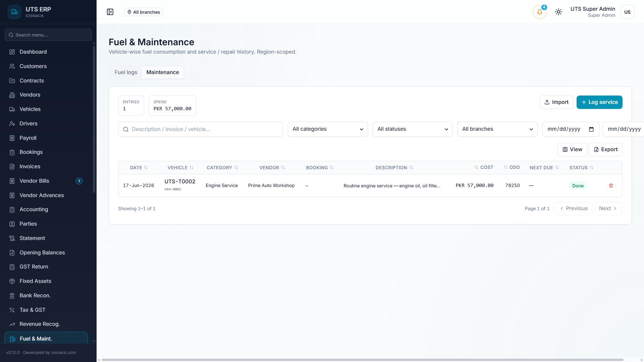The height and width of the screenshot is (362, 644).
Task: Click the UTS ERP truck logo
Action: [14, 12]
